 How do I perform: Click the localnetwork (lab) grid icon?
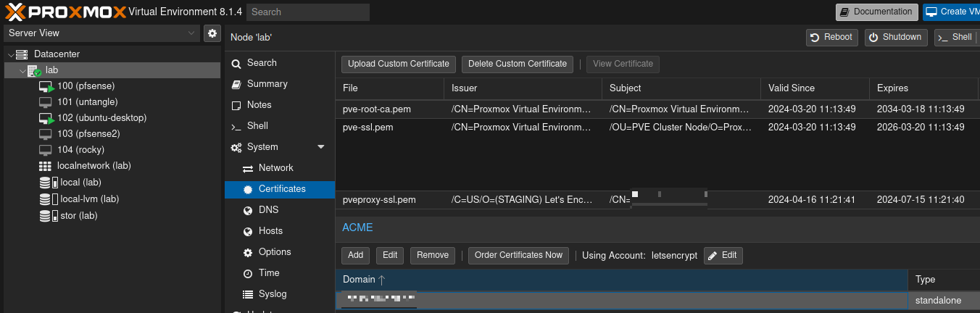46,166
